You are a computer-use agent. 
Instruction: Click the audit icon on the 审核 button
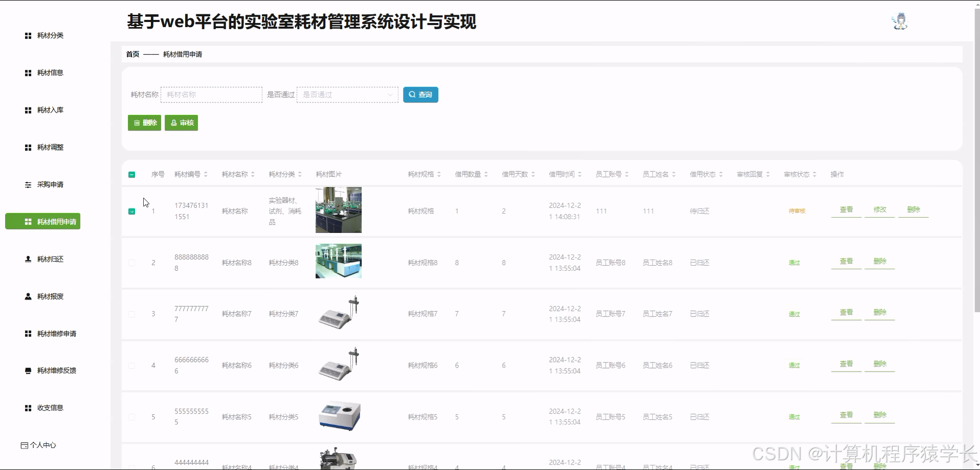pos(174,122)
